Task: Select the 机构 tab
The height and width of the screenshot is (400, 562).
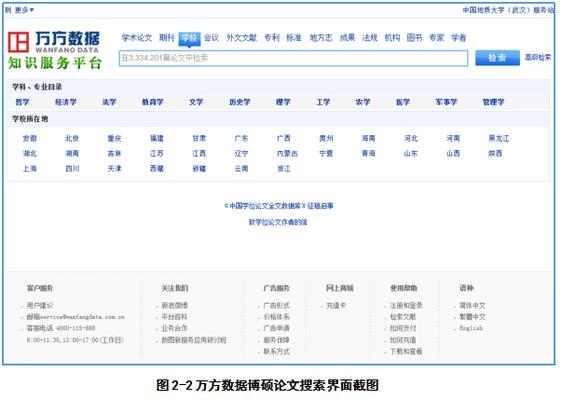Action: tap(392, 38)
